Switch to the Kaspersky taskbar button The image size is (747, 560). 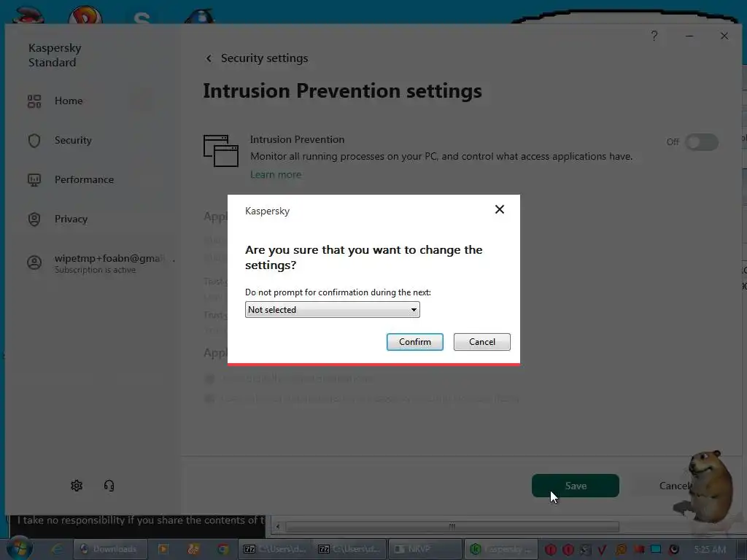click(500, 549)
